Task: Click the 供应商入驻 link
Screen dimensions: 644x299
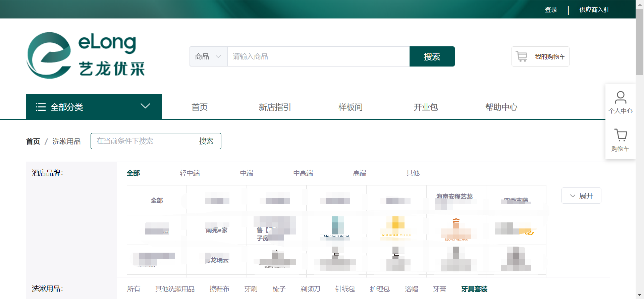Action: point(595,10)
